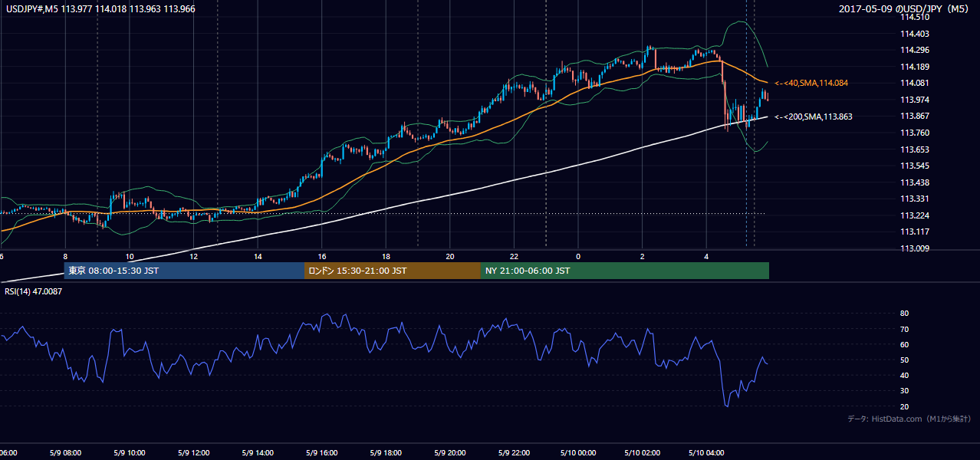Screen dimensions: 980x460
Task: Select the 5/9 18:00 date label
Action: [x=385, y=453]
